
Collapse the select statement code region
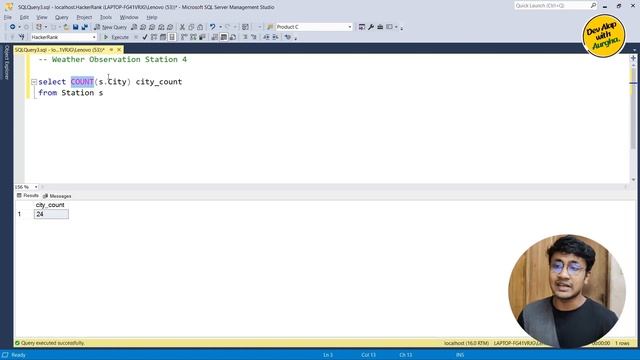pos(34,82)
